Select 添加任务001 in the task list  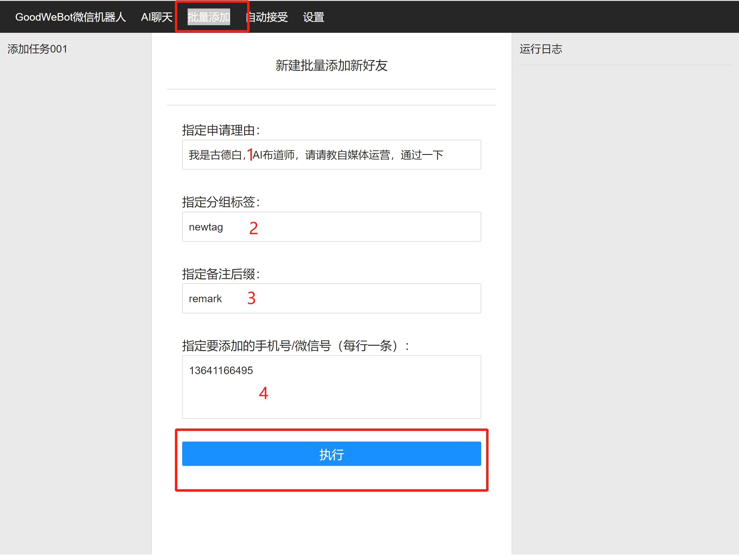37,49
